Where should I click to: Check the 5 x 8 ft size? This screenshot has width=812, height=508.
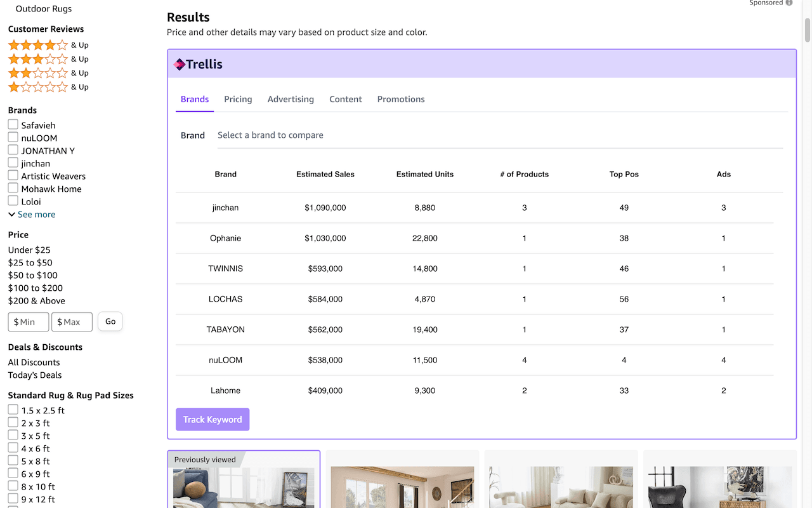pos(13,460)
